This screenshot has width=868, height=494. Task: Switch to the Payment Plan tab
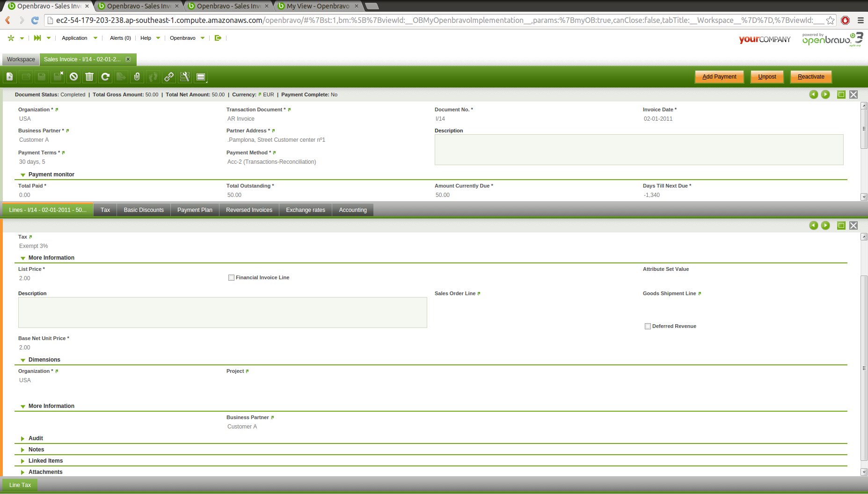click(x=195, y=210)
